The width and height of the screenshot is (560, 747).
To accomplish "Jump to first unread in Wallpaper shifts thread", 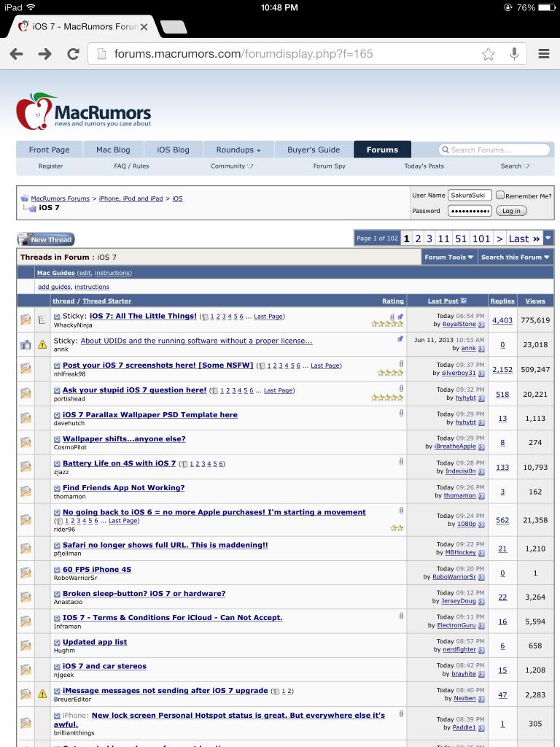I will 57,439.
